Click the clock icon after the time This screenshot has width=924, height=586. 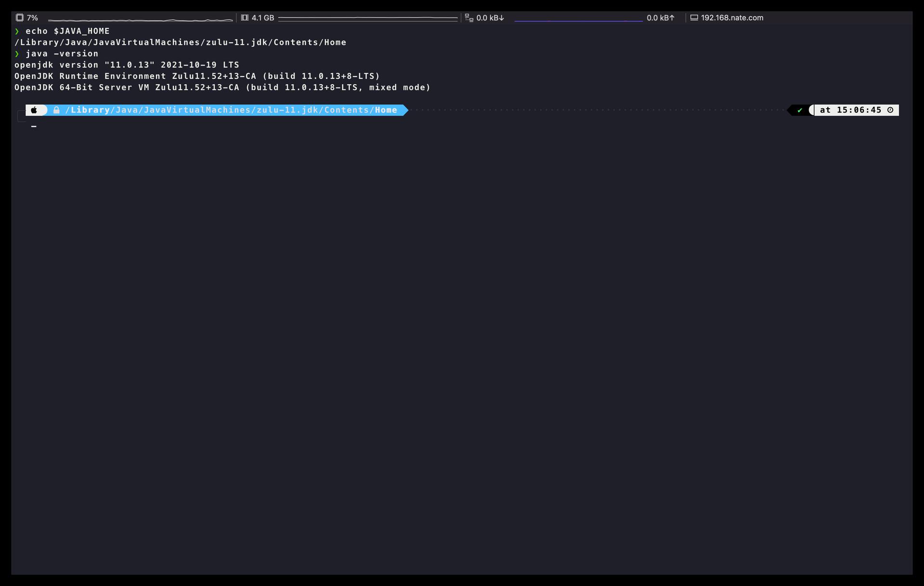890,110
